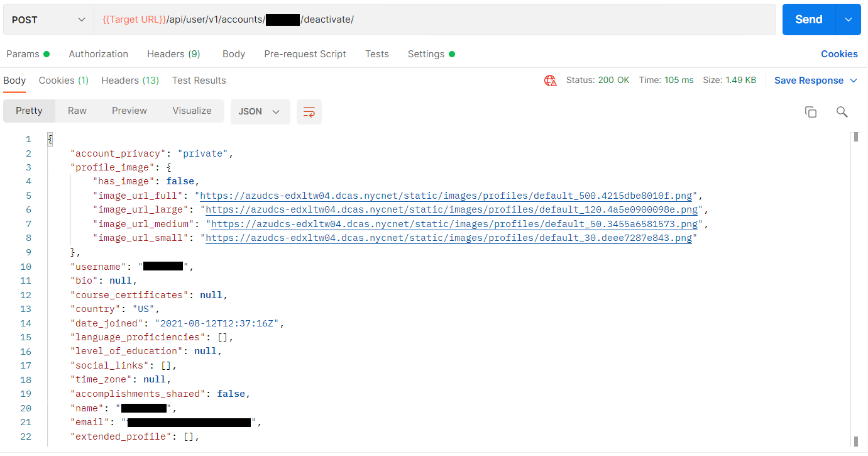868x456 pixels.
Task: Open the image_url_medium link
Action: 454,224
